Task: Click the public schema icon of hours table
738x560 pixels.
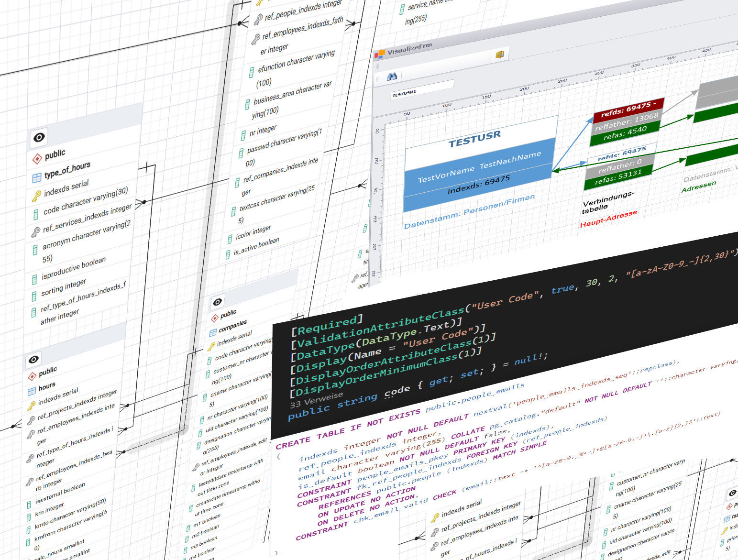Action: pyautogui.click(x=32, y=376)
